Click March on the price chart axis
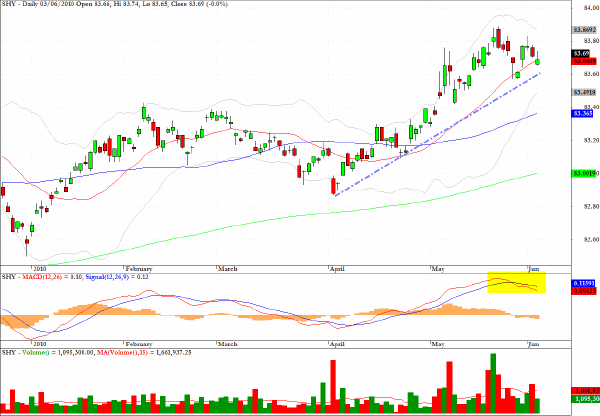The height and width of the screenshot is (416, 600). click(228, 269)
